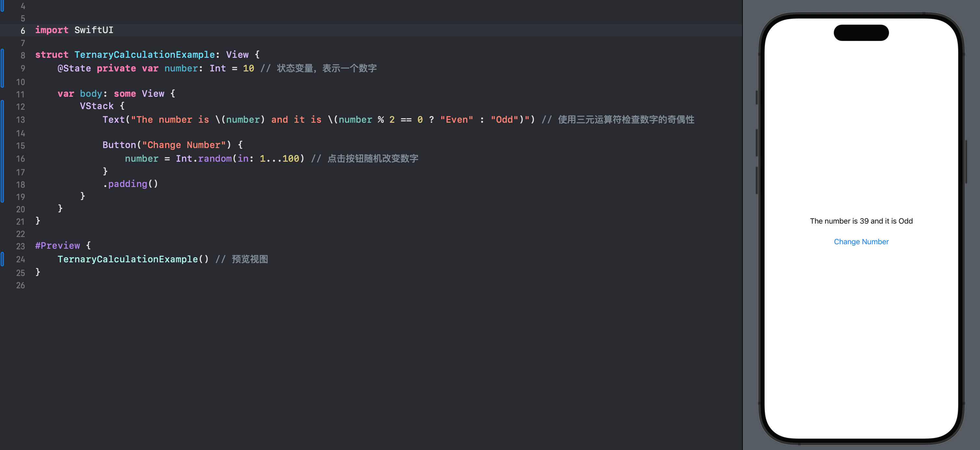The width and height of the screenshot is (980, 450).
Task: Click 'TernaryCalculationExample()' on line 24
Action: 133,260
